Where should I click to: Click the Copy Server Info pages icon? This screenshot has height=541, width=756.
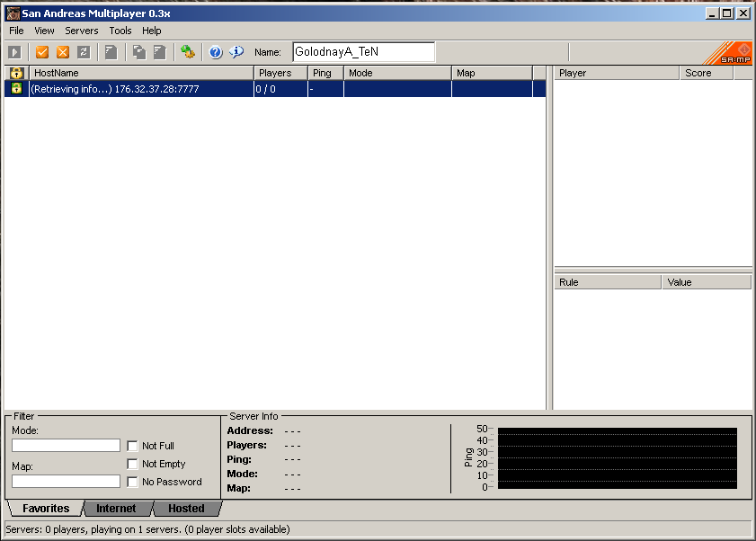139,52
